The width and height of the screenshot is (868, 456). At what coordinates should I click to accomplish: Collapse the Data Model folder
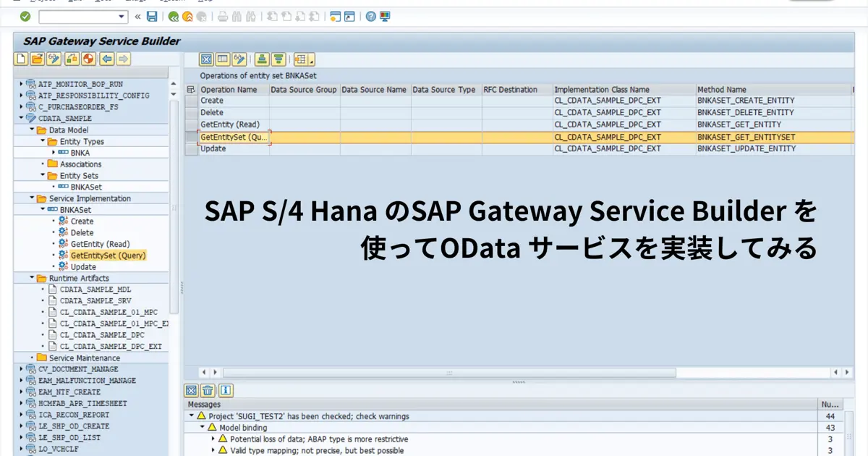33,130
